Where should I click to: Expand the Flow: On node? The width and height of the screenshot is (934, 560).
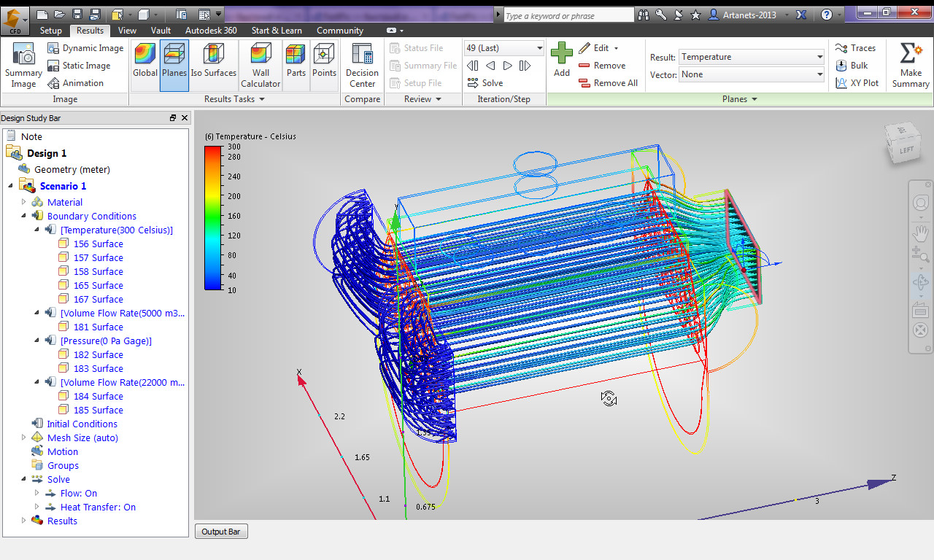pyautogui.click(x=36, y=493)
